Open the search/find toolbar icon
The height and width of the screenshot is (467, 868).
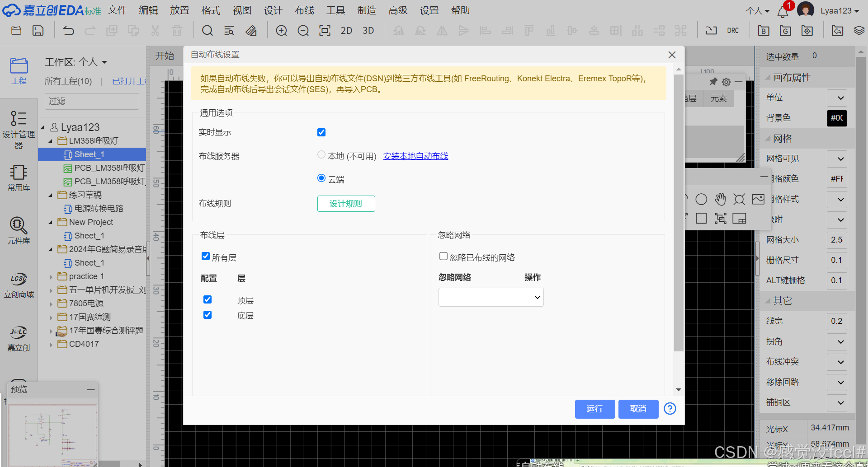[207, 31]
